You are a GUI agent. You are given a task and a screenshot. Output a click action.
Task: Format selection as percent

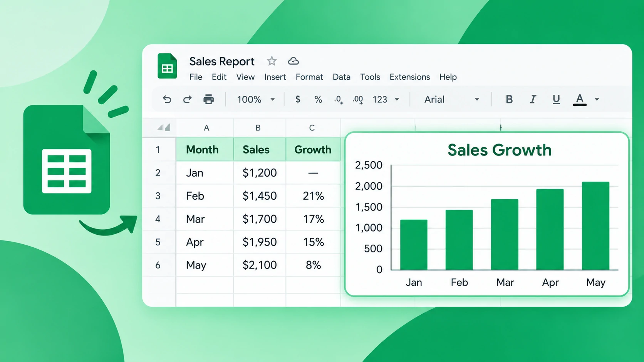click(x=318, y=100)
